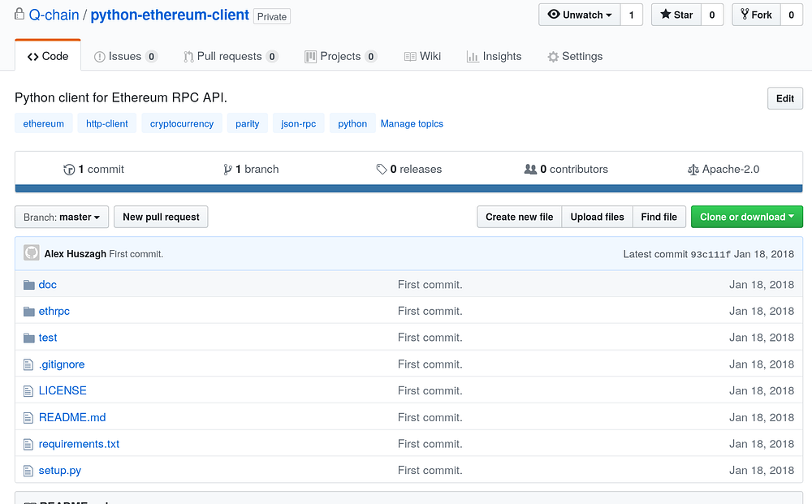
Task: Click the blue language breakdown bar
Action: (408, 188)
